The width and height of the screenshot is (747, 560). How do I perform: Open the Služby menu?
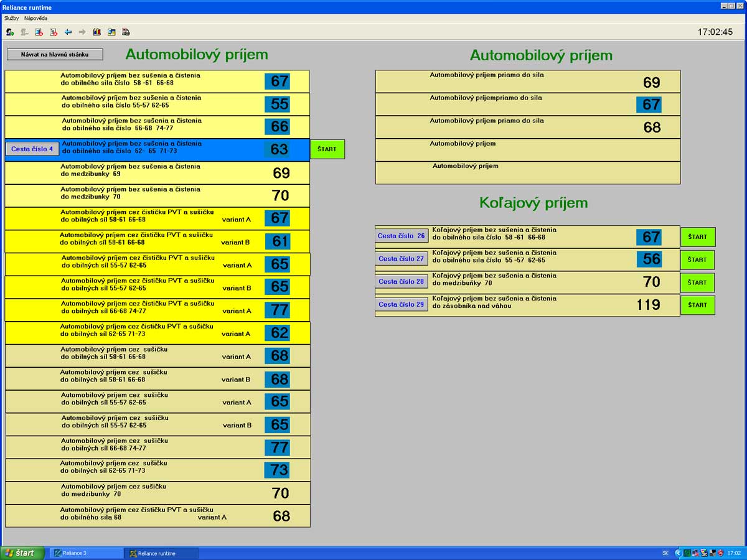click(11, 18)
